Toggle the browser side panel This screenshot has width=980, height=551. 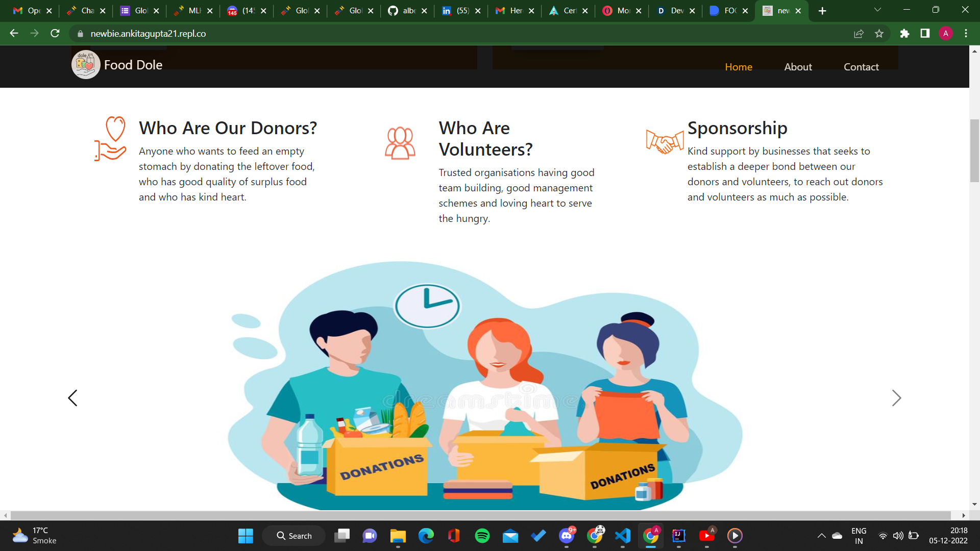point(925,34)
